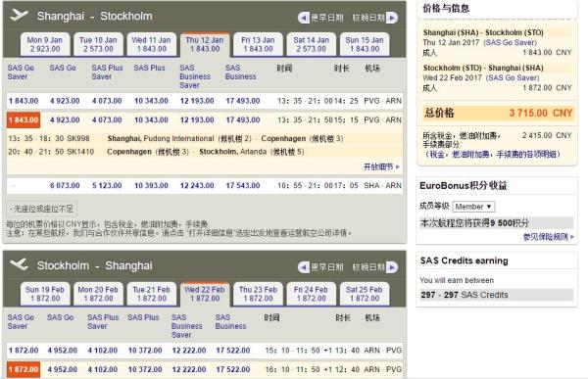588x379 pixels.
Task: Click the 9 500 points earning message
Action: [474, 223]
